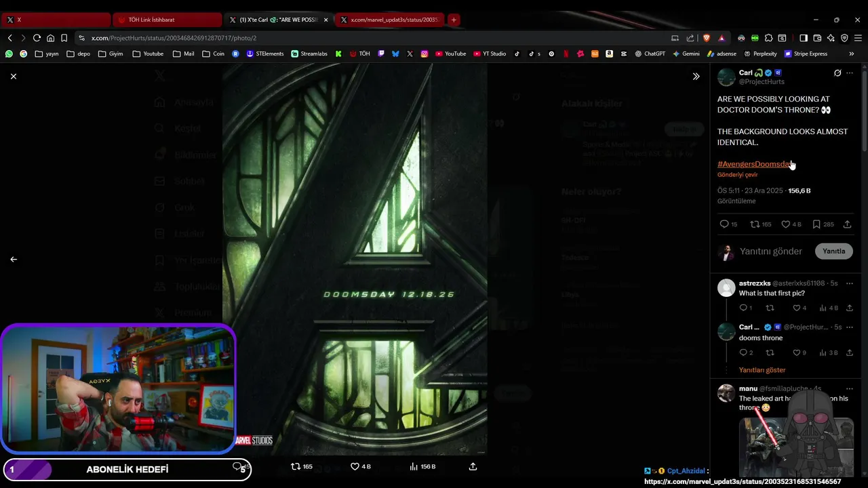Open a new browser tab

(x=454, y=20)
